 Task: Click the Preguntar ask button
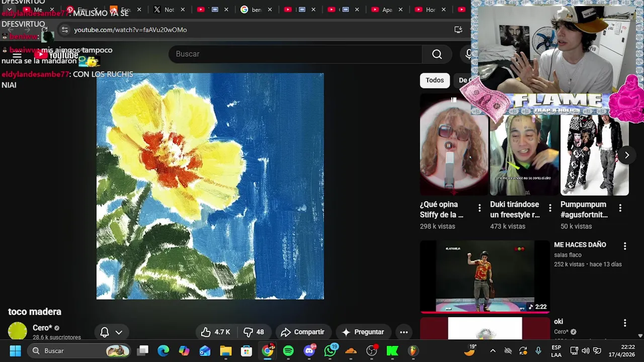(x=363, y=332)
